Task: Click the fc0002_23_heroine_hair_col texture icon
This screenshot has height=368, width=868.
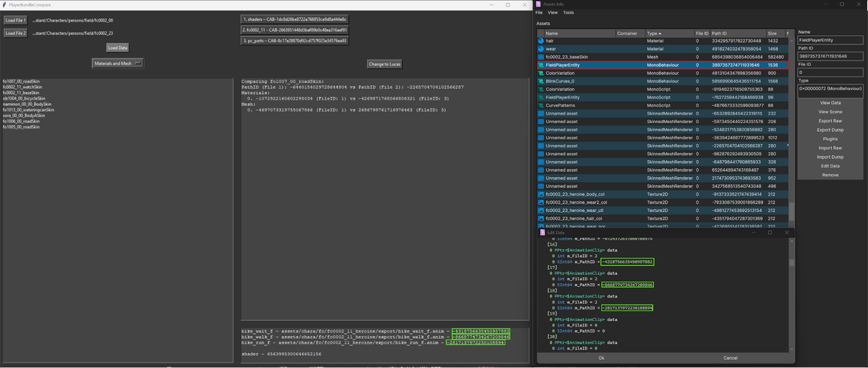Action: 541,219
